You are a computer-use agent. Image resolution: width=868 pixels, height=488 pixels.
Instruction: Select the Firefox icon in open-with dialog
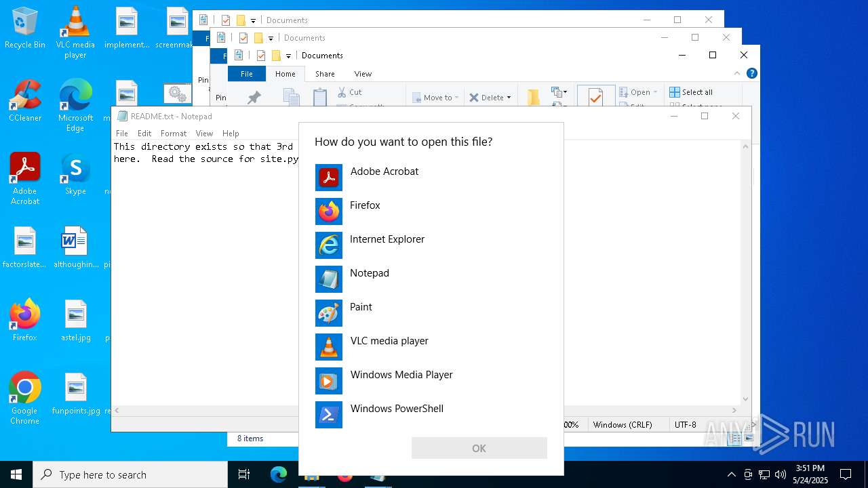click(329, 211)
